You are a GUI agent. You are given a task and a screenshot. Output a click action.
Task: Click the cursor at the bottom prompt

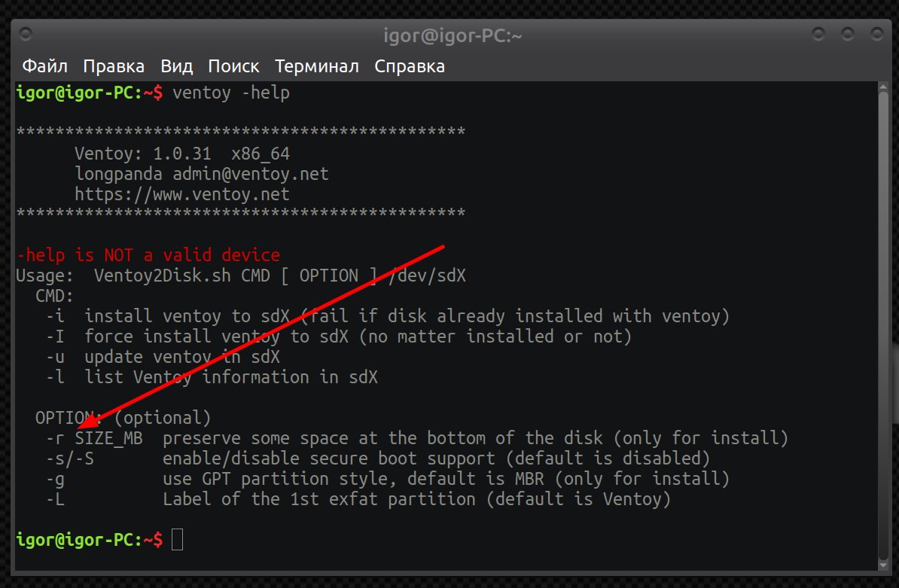177,540
